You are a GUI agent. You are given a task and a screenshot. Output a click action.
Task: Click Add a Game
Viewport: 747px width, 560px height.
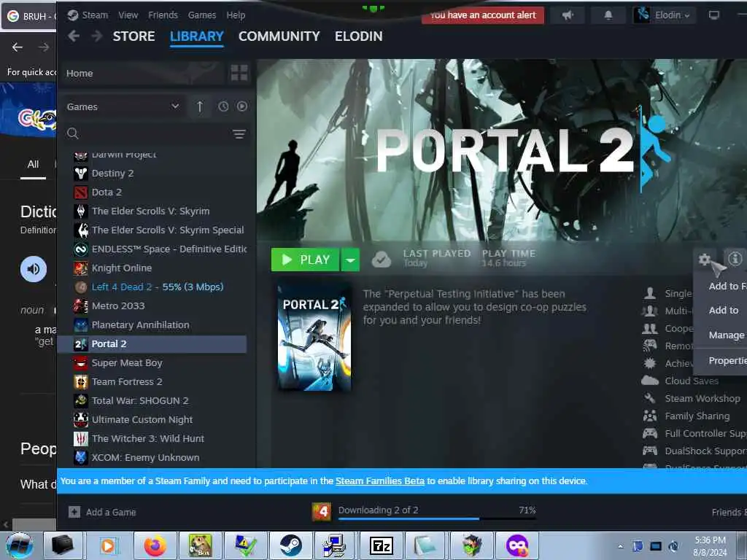102,513
